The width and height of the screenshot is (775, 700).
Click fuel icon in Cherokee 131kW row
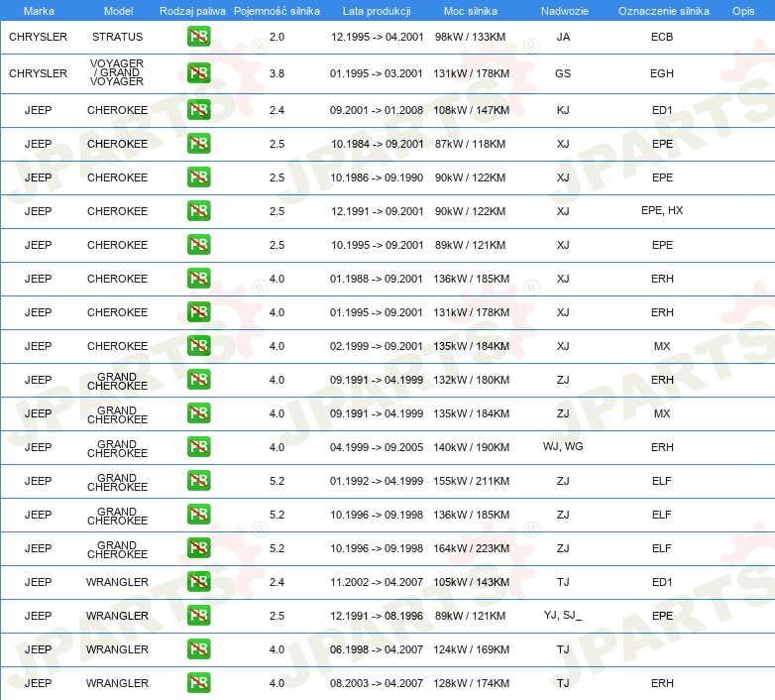198,312
